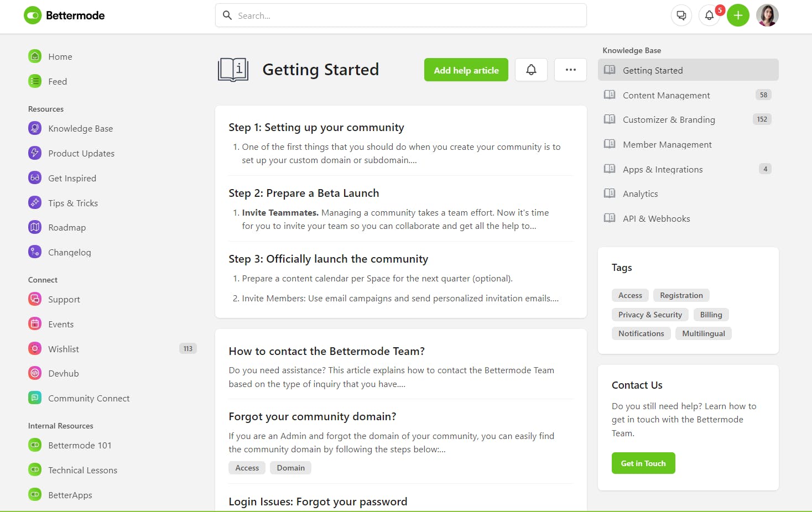Open the user profile avatar
This screenshot has height=512, width=812.
coord(767,15)
